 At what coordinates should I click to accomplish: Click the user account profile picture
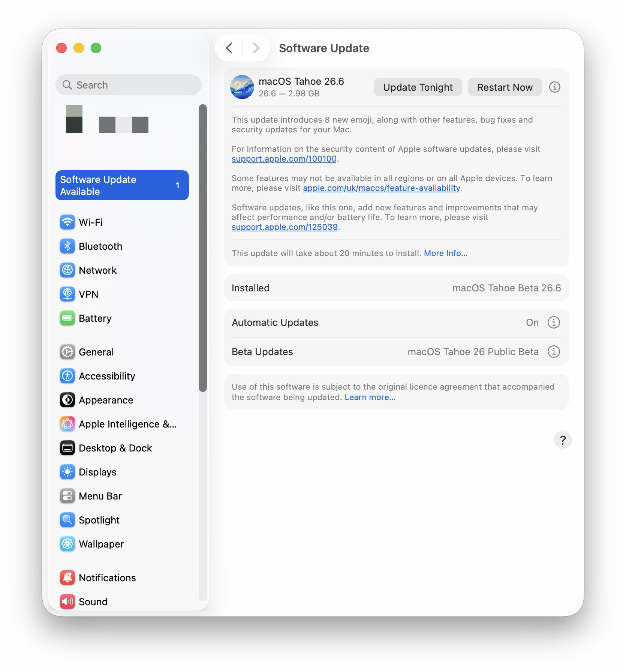tap(74, 119)
